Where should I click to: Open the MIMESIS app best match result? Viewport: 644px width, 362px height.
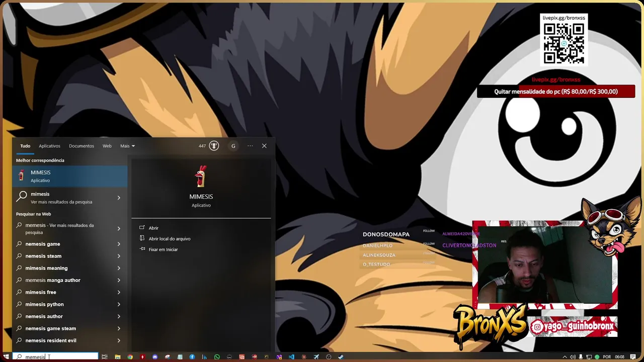70,176
